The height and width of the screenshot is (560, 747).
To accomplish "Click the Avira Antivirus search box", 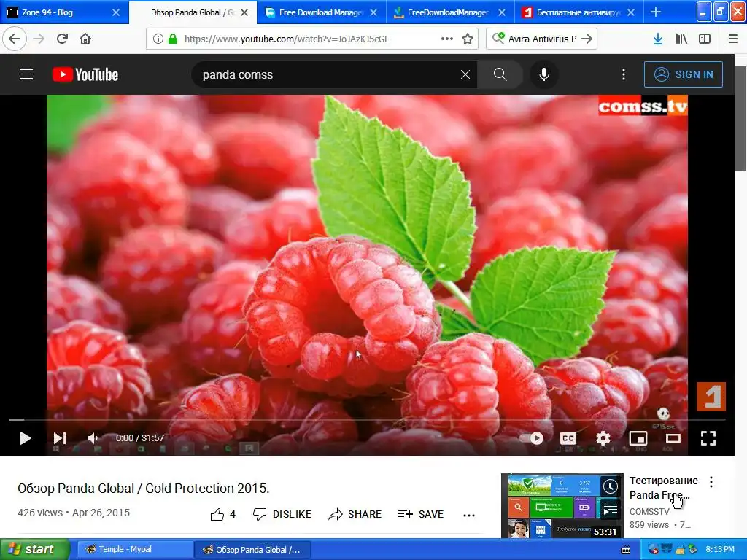I will [x=541, y=39].
